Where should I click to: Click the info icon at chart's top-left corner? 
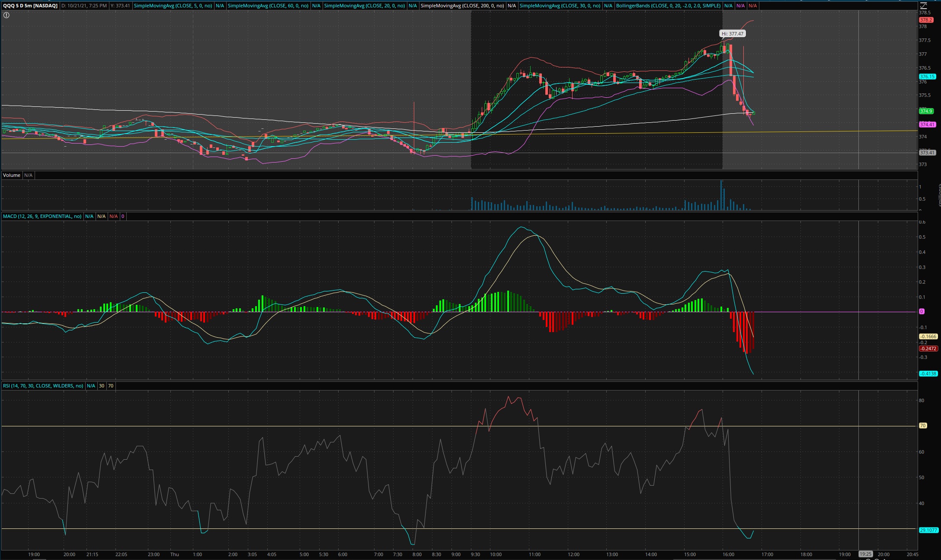point(6,15)
